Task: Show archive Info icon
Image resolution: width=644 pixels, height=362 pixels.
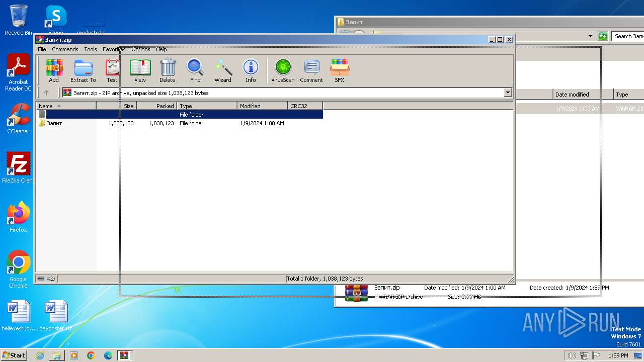Action: point(251,70)
